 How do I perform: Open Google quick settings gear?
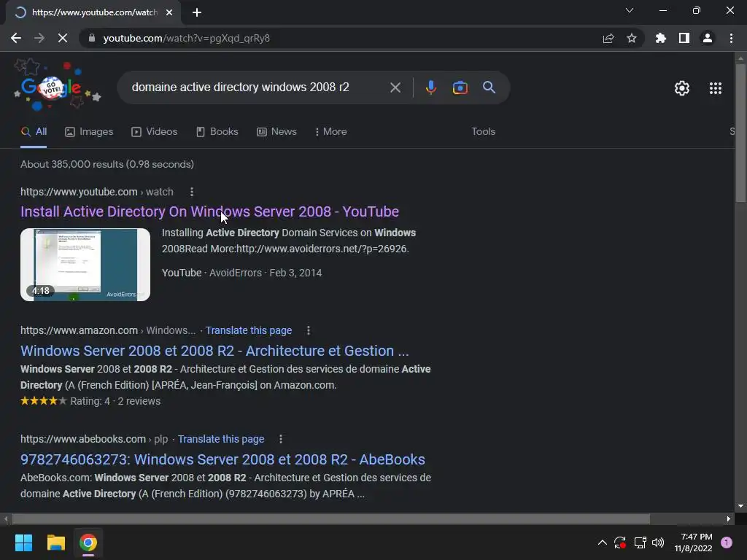click(682, 88)
